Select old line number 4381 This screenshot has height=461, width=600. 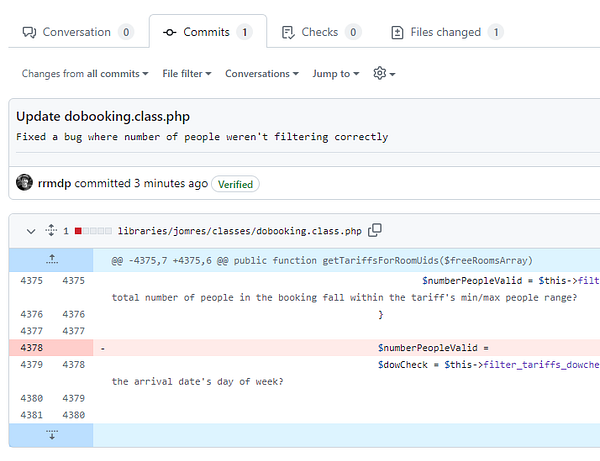coord(31,415)
